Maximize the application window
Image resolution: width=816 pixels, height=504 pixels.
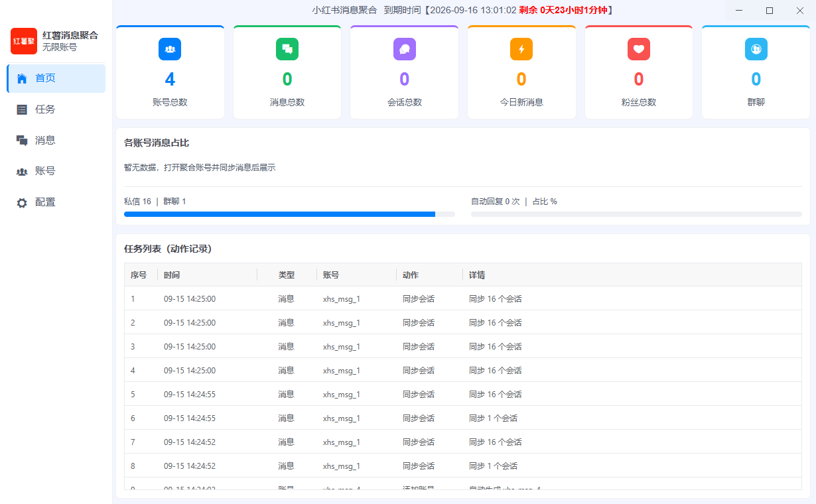pyautogui.click(x=770, y=10)
